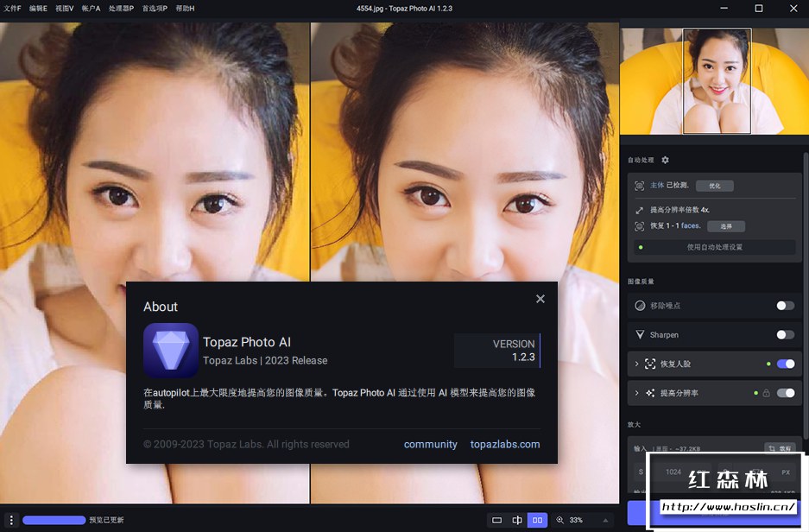
Task: Enable the Sharpen toggle
Action: [x=786, y=335]
